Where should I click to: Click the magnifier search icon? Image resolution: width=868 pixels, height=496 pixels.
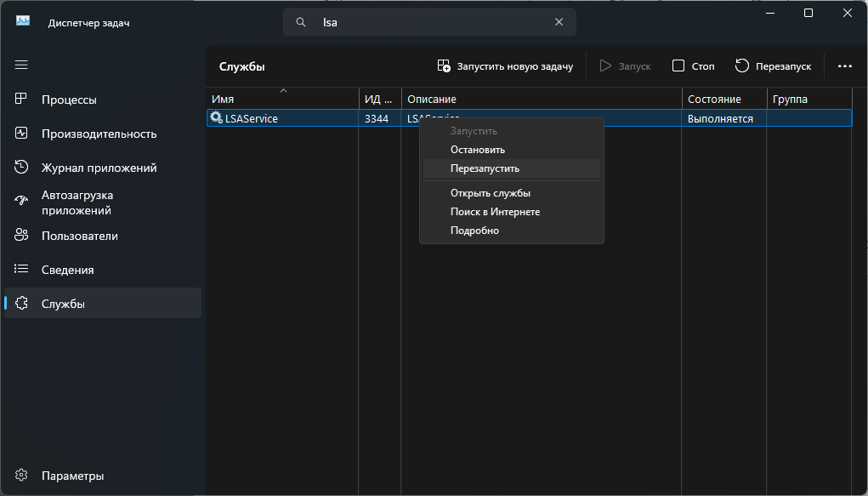[x=301, y=22]
